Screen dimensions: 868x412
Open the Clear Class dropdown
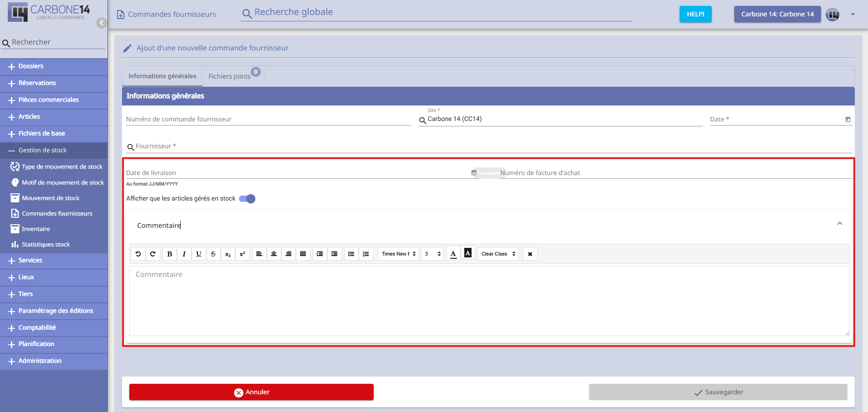(498, 254)
